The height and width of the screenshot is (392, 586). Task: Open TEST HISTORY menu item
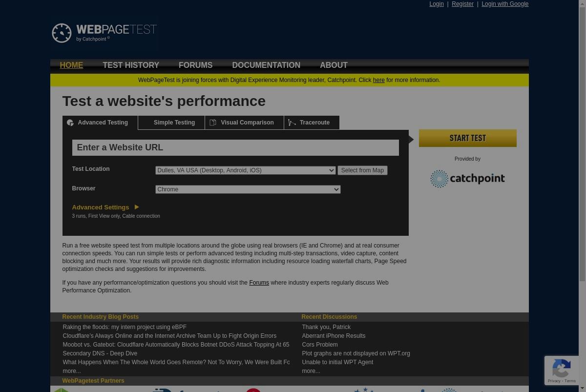point(131,65)
